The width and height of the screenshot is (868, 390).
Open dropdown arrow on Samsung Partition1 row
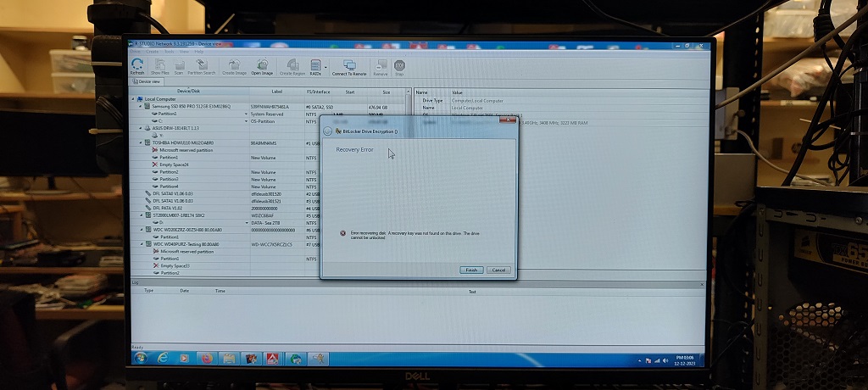coord(247,114)
